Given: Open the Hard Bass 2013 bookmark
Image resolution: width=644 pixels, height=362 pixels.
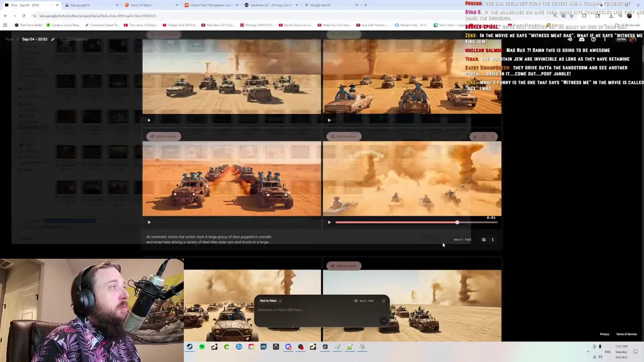Looking at the screenshot, I should 218,25.
